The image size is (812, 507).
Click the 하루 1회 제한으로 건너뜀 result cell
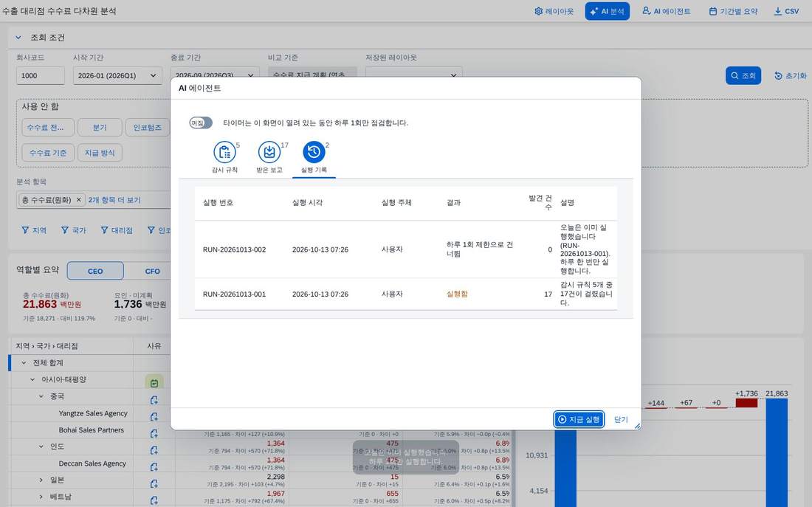click(x=480, y=249)
